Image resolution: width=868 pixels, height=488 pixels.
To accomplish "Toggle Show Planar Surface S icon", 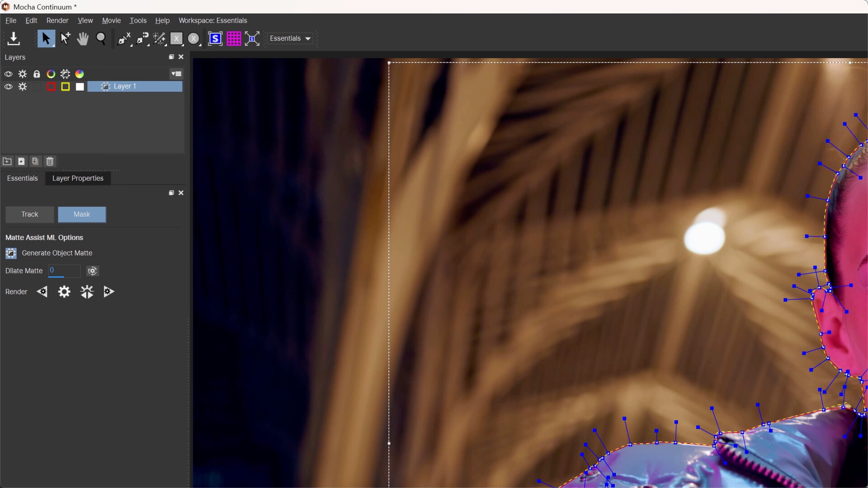I will point(215,39).
